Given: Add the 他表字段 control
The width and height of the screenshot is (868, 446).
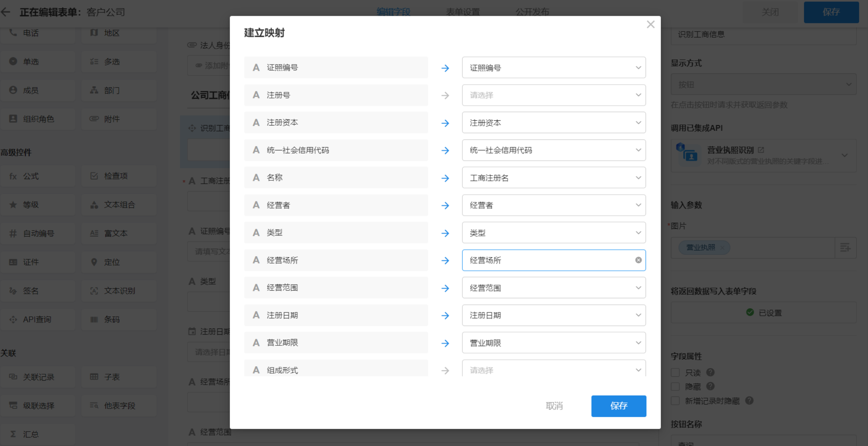Looking at the screenshot, I should pos(119,405).
